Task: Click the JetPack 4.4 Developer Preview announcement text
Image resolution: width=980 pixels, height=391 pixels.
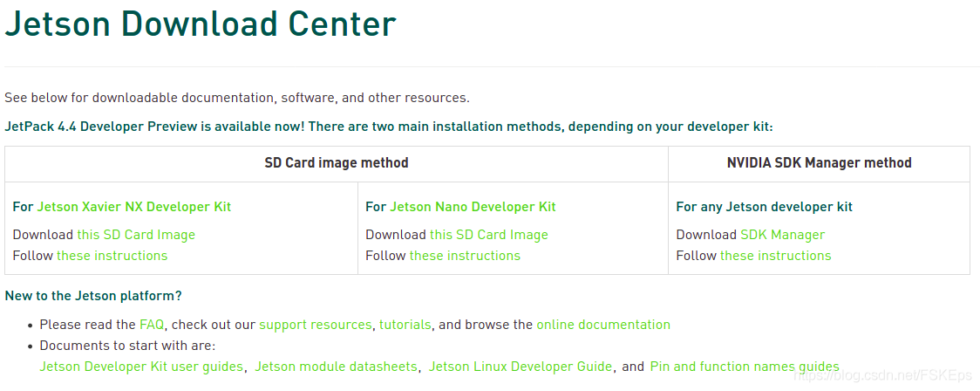Action: (x=389, y=127)
